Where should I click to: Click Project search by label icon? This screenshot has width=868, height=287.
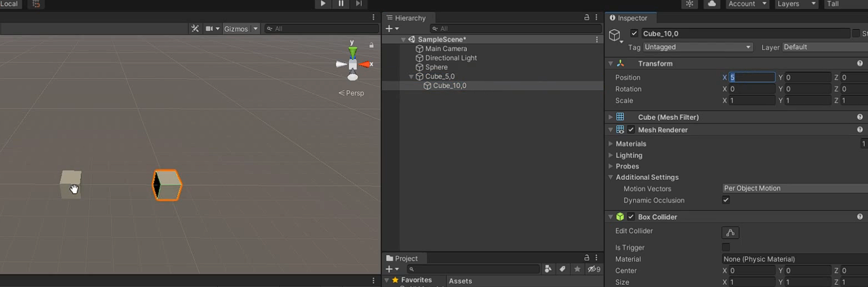tap(563, 269)
